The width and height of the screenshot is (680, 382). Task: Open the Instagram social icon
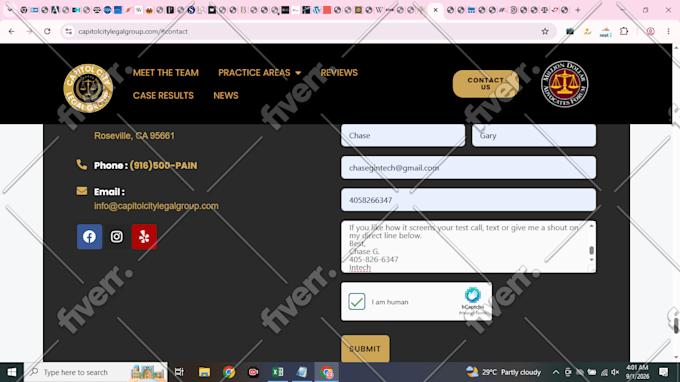(x=117, y=237)
